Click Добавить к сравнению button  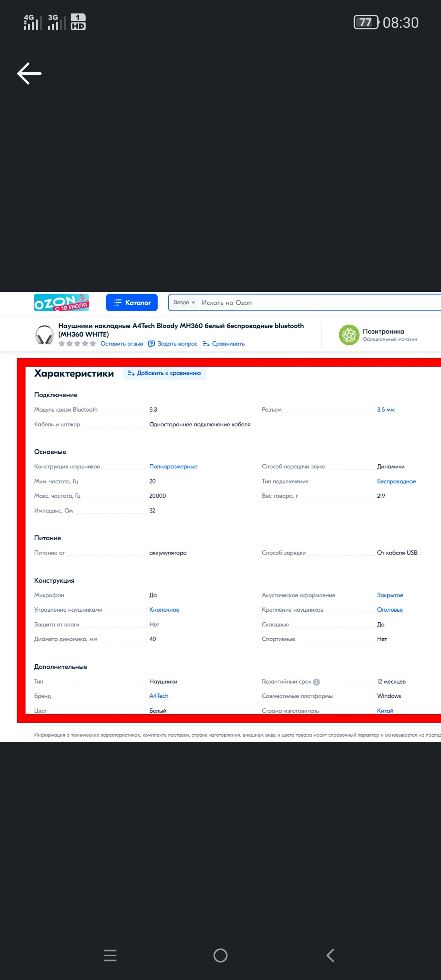tap(164, 373)
